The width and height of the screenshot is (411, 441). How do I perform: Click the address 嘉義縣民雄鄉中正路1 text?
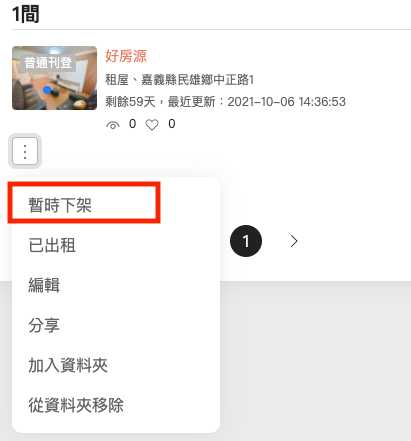(x=198, y=80)
